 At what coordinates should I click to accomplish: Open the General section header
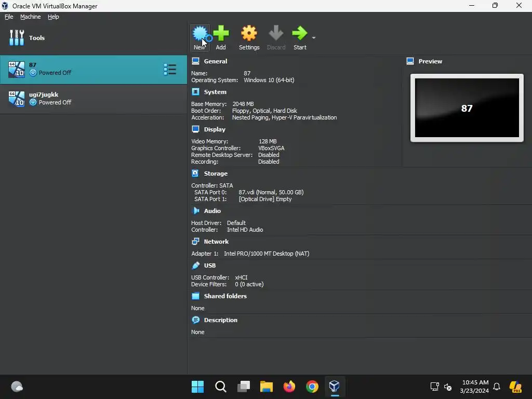pos(216,61)
